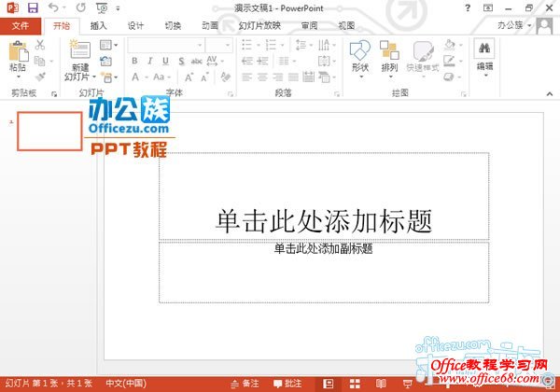Click the decrease list level icon

[246, 61]
